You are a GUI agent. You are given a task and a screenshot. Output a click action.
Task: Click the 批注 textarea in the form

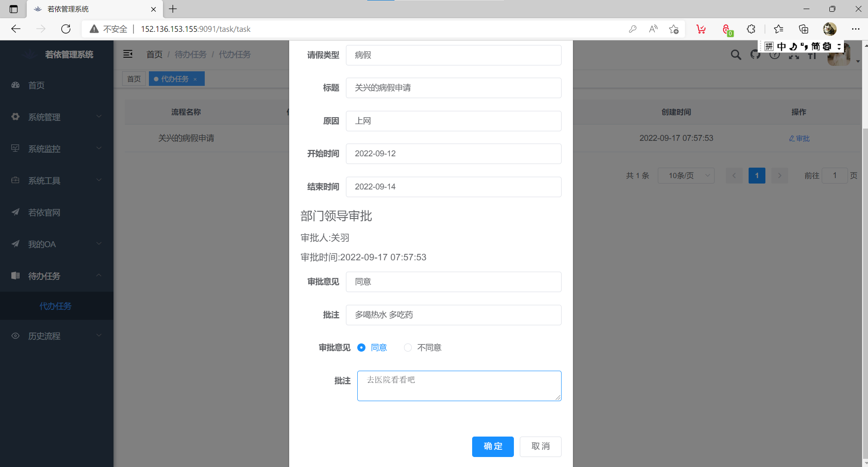point(459,386)
